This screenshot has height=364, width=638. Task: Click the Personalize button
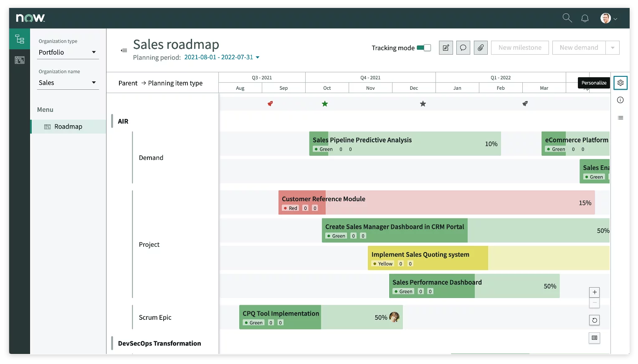593,83
